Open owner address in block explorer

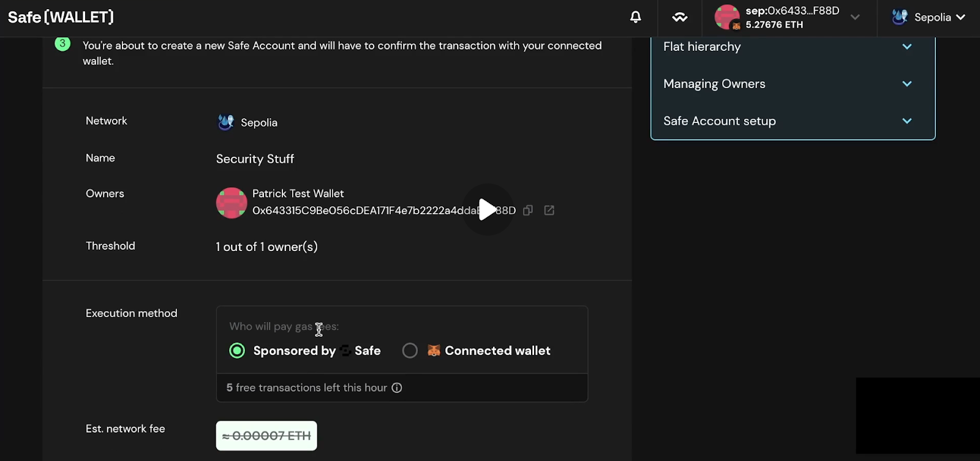point(549,211)
